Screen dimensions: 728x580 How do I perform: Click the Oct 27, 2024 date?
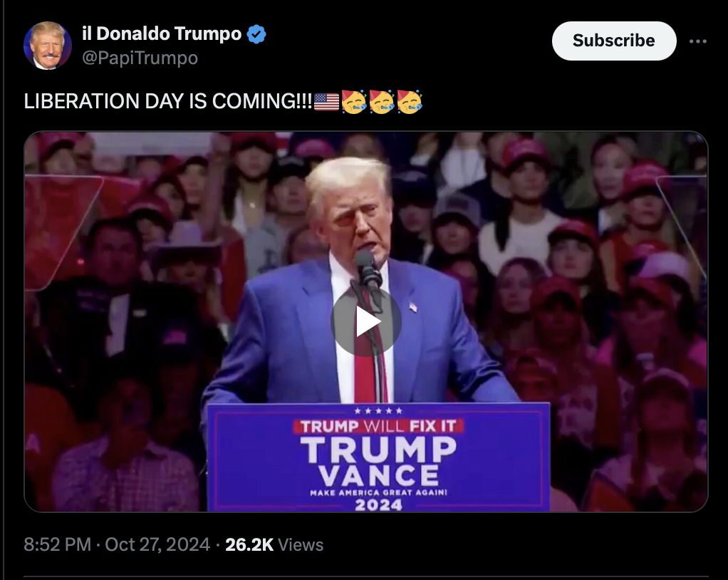(157, 544)
